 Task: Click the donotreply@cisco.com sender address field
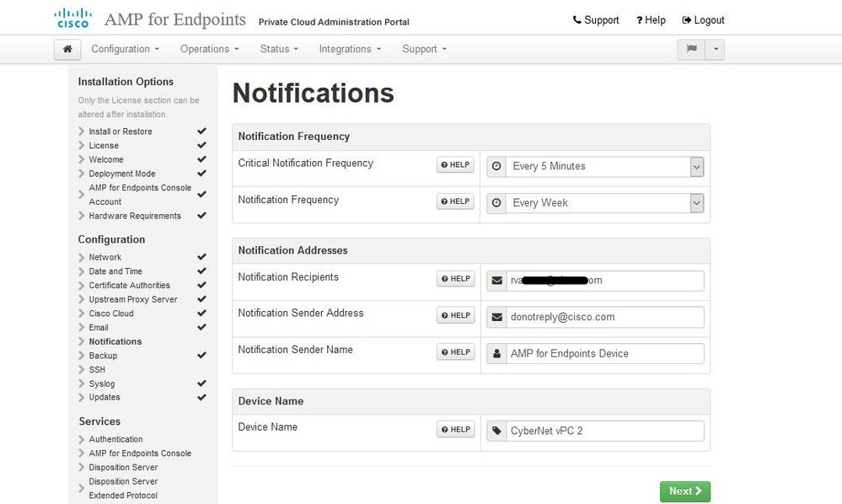tap(605, 317)
